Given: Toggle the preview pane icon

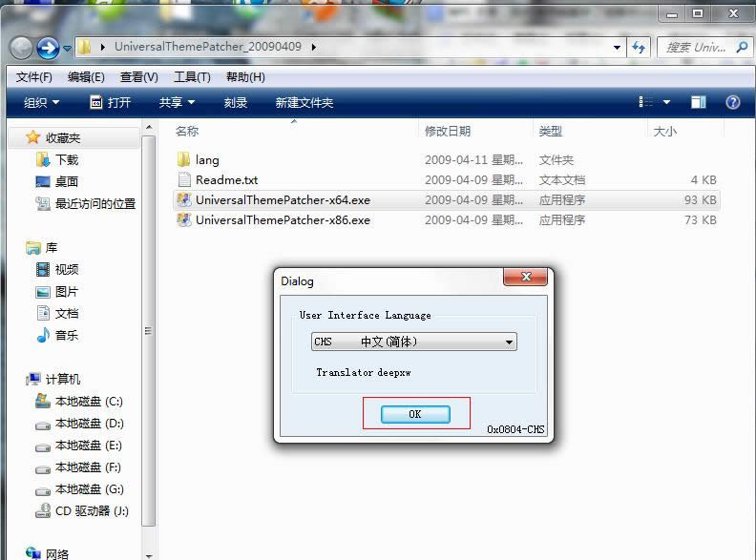Looking at the screenshot, I should [699, 102].
